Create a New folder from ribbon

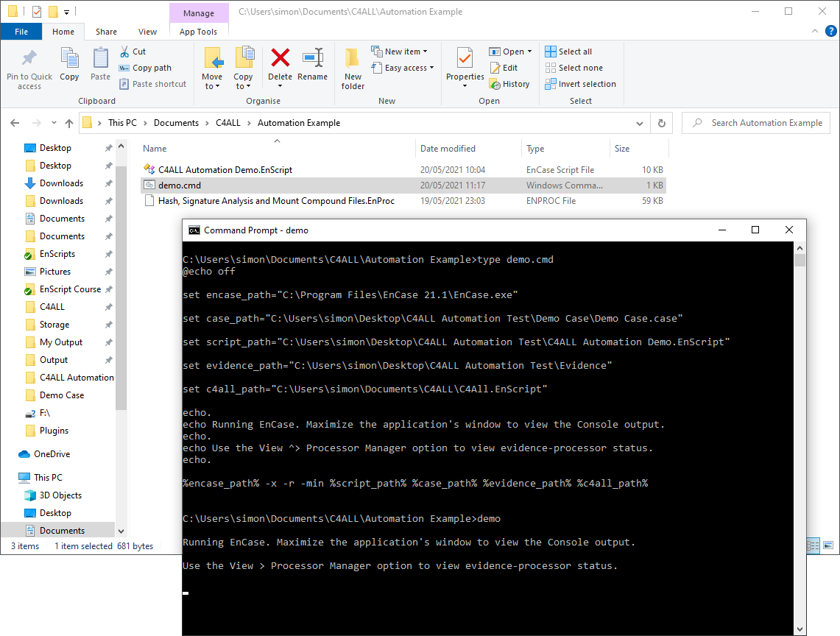click(x=353, y=68)
